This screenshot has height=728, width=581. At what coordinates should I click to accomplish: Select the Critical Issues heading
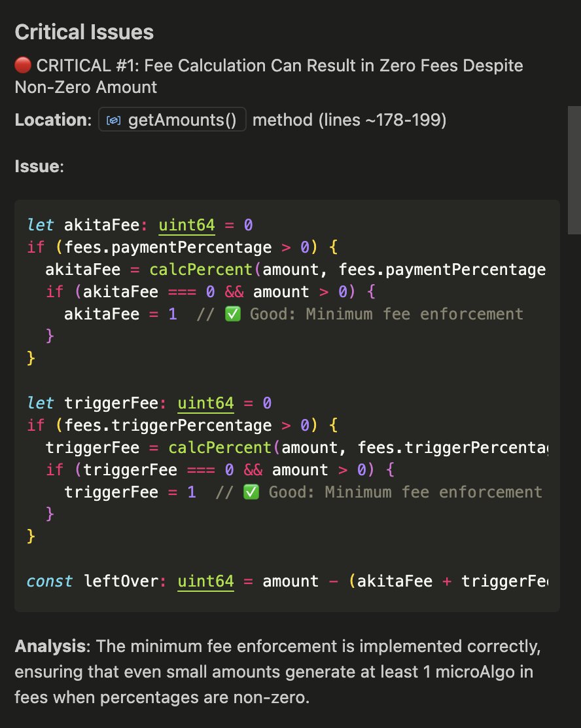tap(85, 31)
